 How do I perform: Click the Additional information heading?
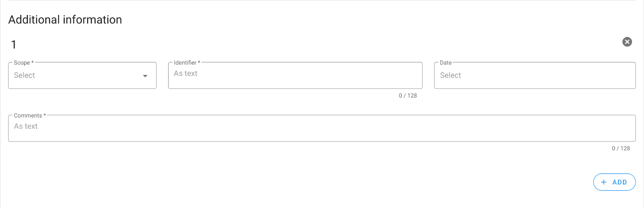pyautogui.click(x=65, y=19)
